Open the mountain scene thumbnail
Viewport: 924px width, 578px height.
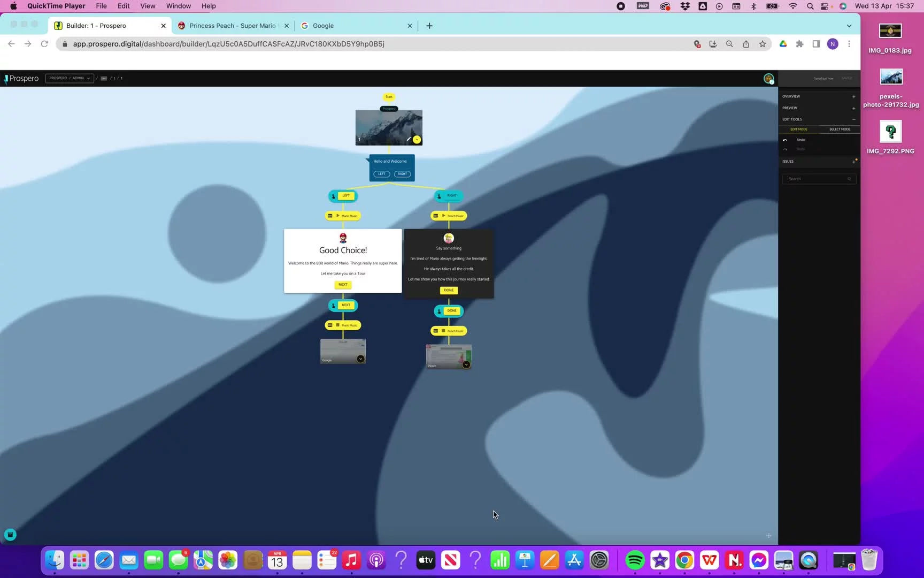pos(389,127)
